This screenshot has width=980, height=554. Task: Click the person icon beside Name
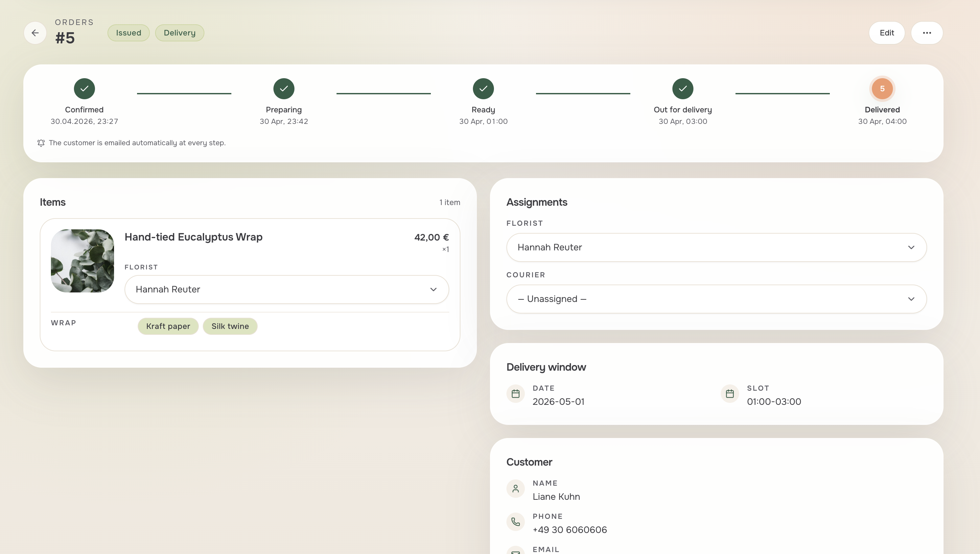point(516,489)
